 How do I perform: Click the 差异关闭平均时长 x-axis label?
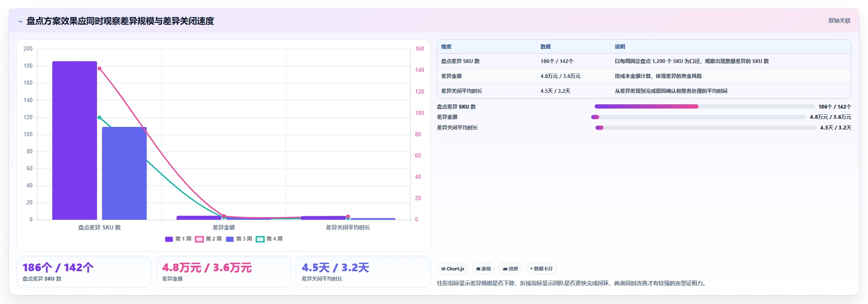point(348,227)
